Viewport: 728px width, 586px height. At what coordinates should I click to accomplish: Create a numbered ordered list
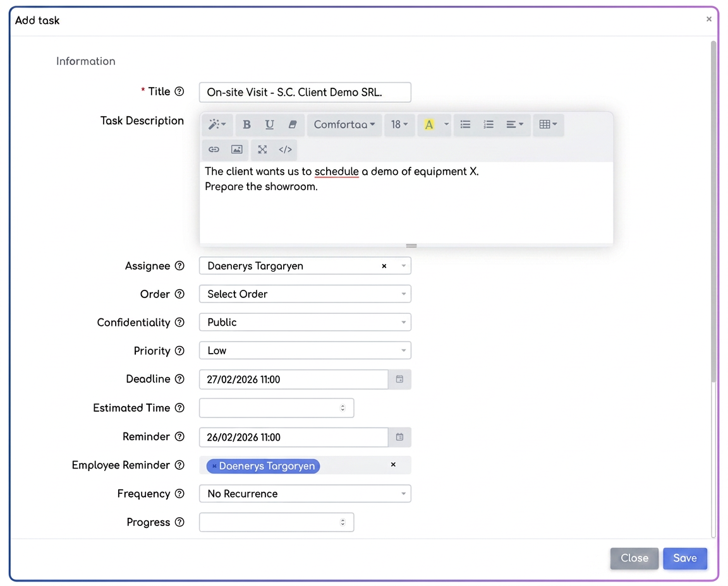(x=488, y=124)
